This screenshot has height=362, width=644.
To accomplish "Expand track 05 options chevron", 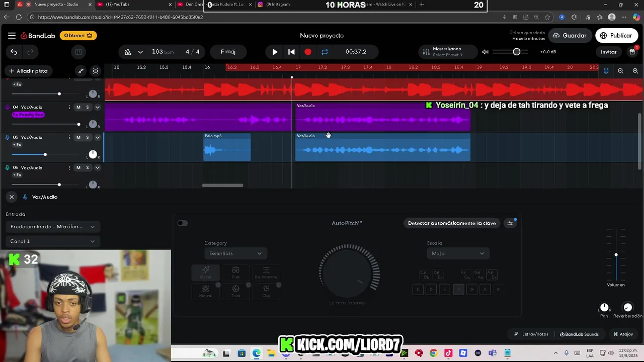I will [97, 137].
